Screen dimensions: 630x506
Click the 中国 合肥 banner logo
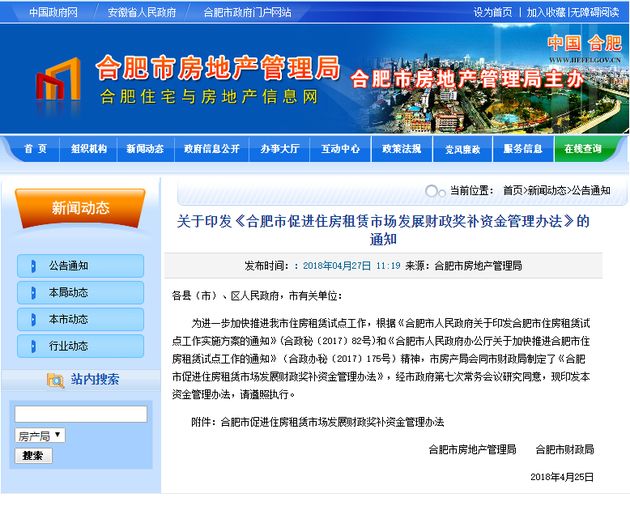point(584,48)
